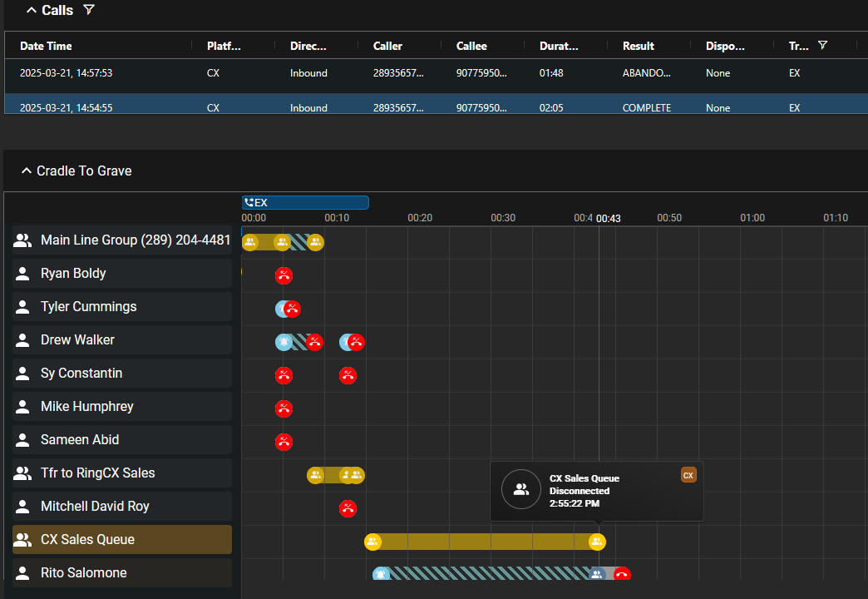The image size is (868, 599).
Task: Click the filter icon in Tr... column
Action: click(x=822, y=46)
